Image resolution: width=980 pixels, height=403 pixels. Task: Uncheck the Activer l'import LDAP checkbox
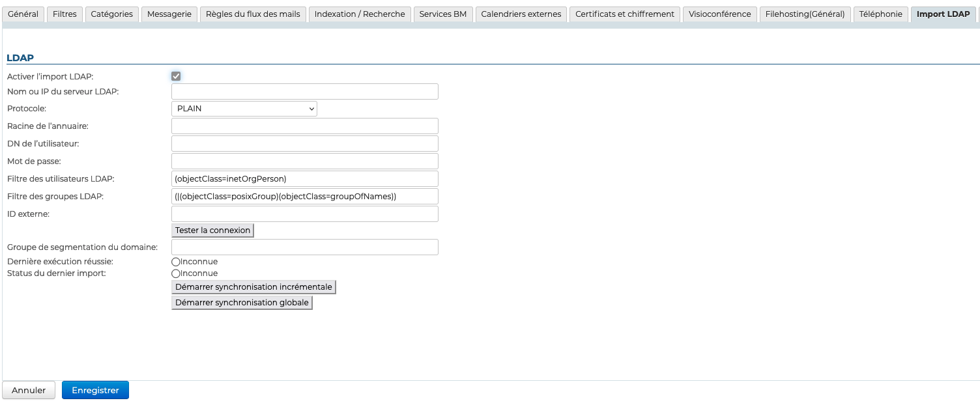click(176, 76)
